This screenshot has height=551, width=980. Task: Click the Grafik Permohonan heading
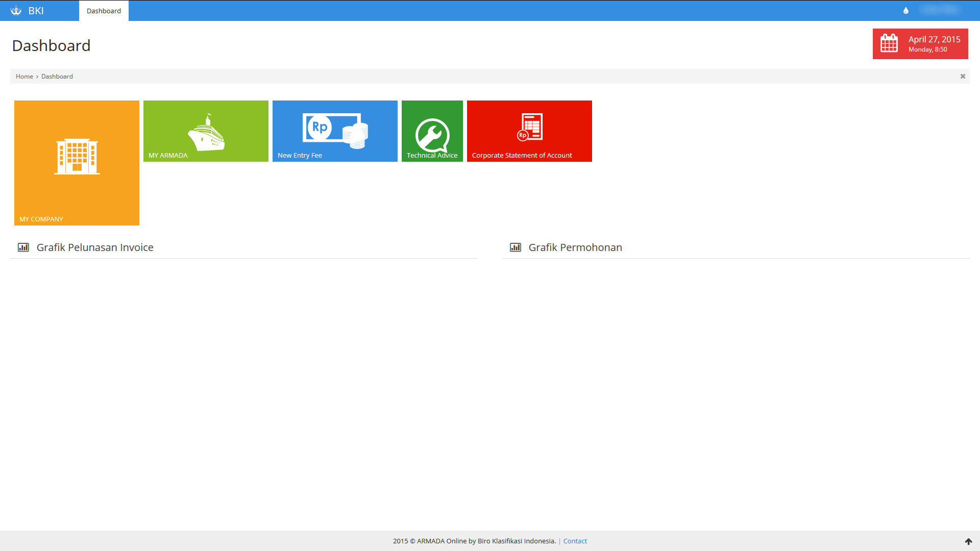(575, 247)
